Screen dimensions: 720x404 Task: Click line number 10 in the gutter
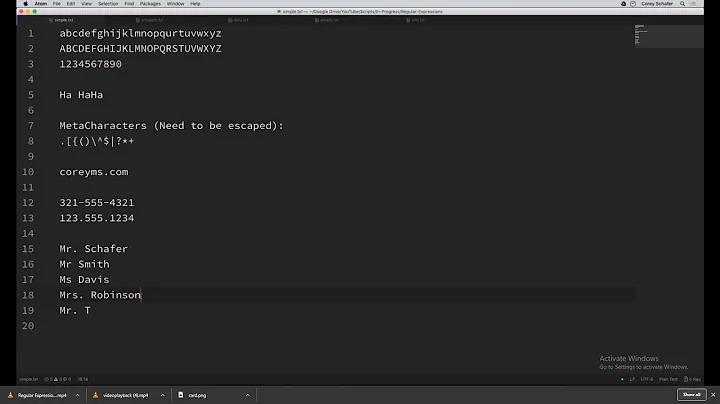point(28,172)
